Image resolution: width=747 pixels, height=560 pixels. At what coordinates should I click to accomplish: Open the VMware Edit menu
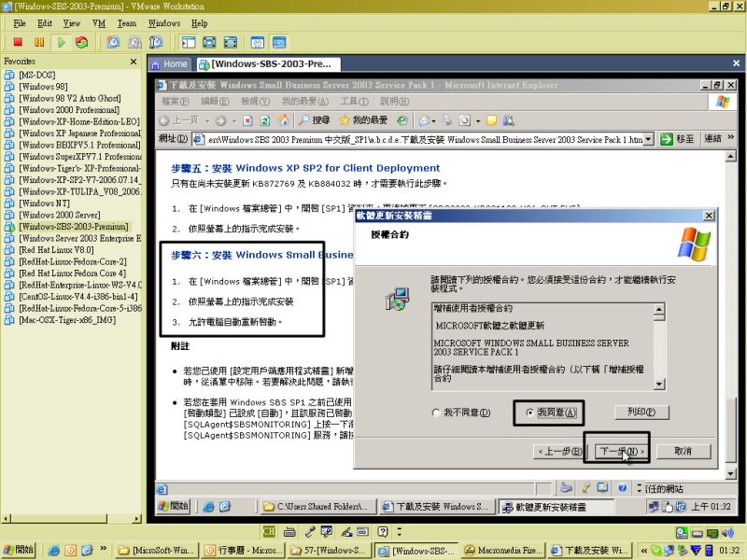44,23
